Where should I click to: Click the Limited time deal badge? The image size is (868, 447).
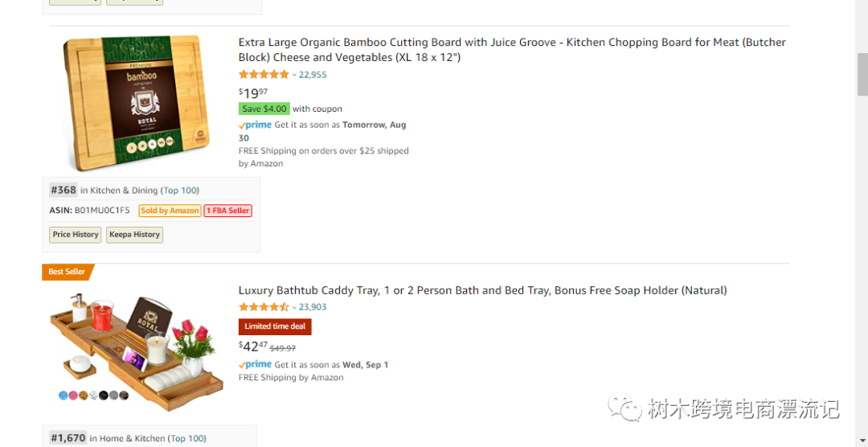click(275, 326)
